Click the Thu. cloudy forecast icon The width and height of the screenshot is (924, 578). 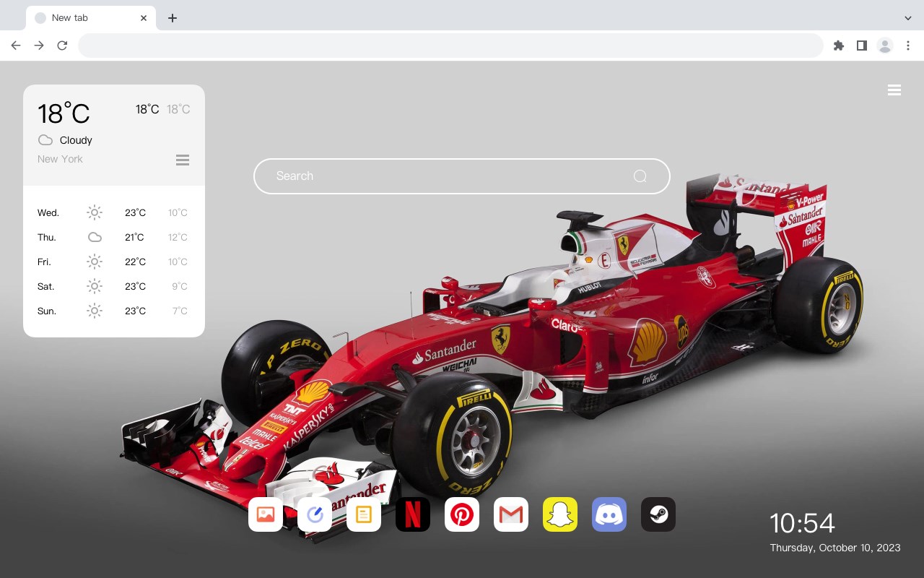pyautogui.click(x=95, y=237)
